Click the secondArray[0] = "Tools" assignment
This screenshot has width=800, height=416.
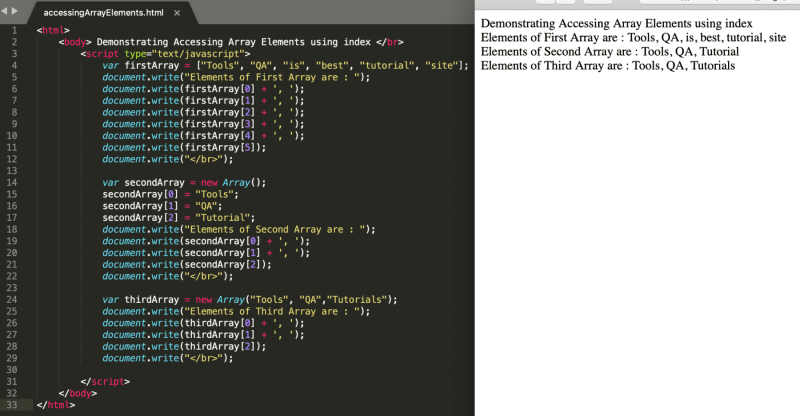(170, 194)
